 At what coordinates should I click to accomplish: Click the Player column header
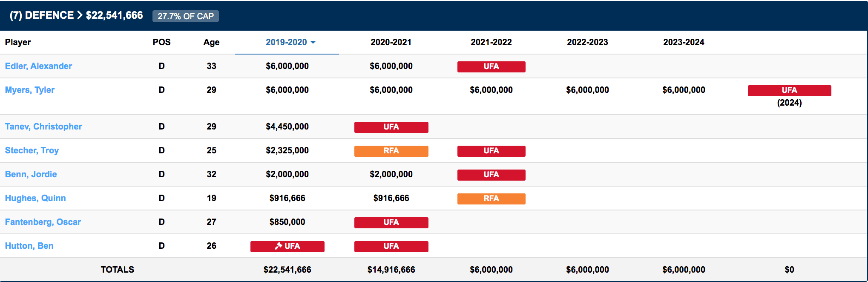pos(18,42)
